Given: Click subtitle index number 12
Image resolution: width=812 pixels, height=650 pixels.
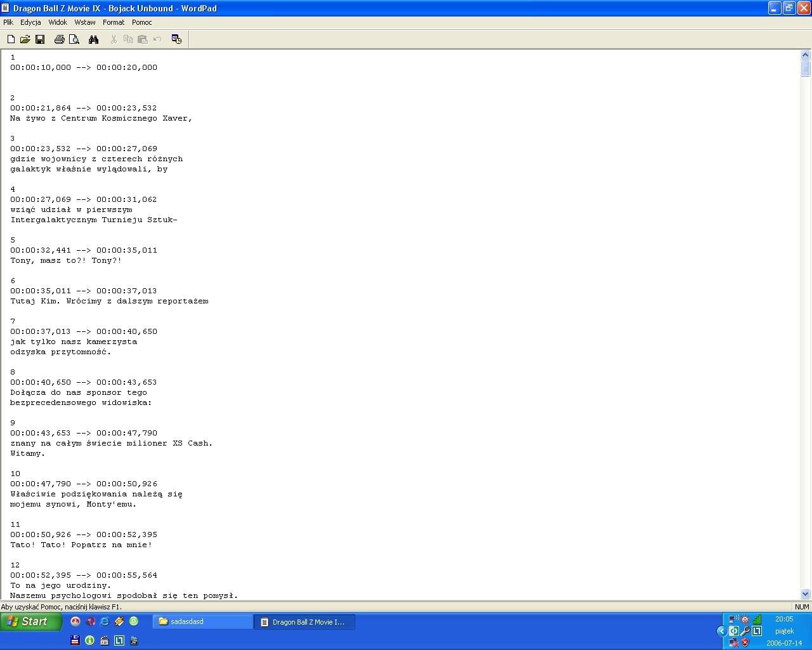Looking at the screenshot, I should pyautogui.click(x=15, y=565).
